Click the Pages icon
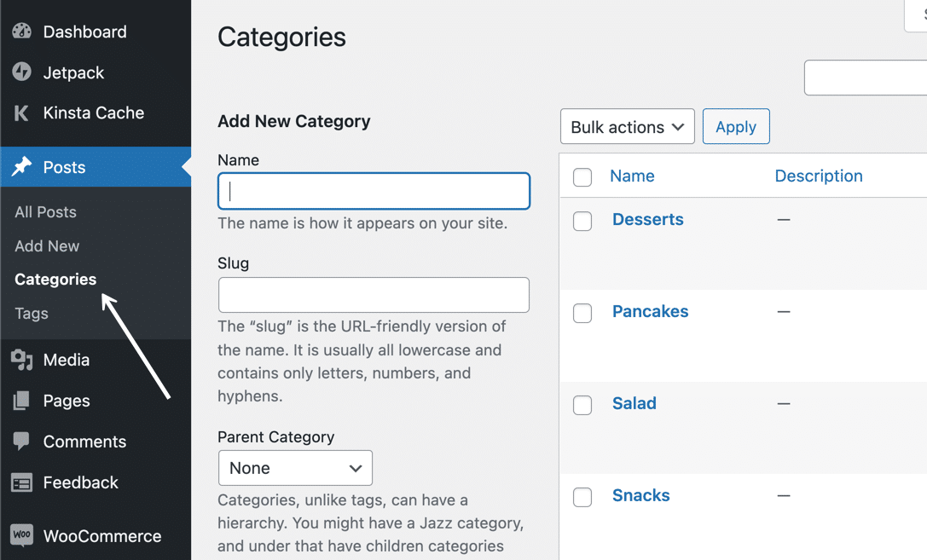The image size is (927, 560). click(20, 401)
